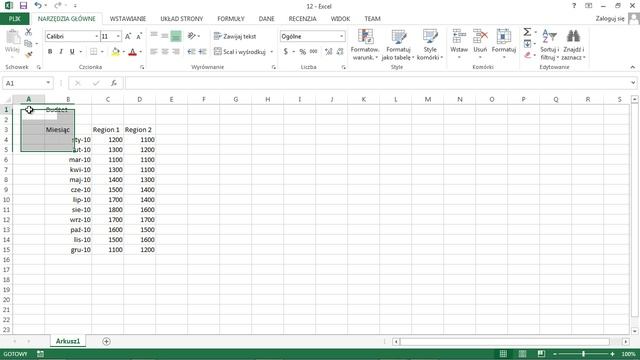Click Zaloguj się sign-in link

[x=610, y=19]
